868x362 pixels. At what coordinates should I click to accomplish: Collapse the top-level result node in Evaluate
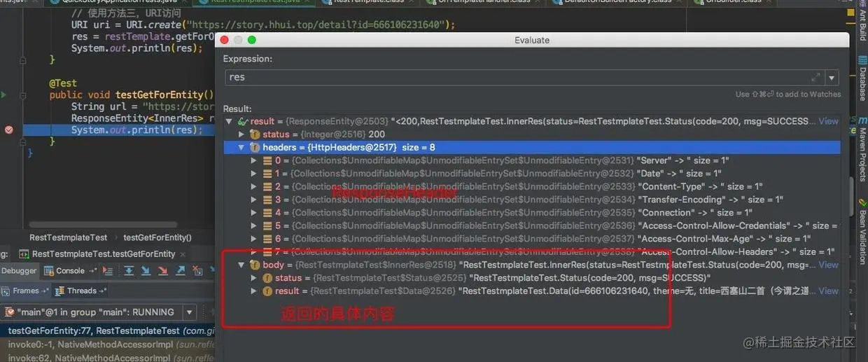point(229,121)
